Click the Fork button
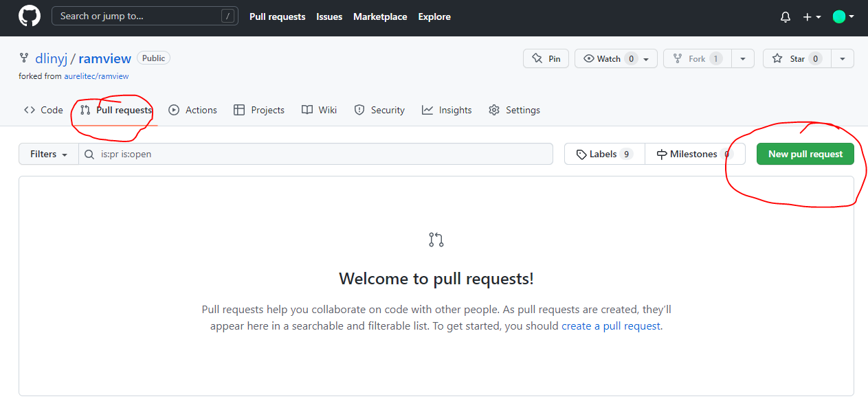 coord(697,58)
